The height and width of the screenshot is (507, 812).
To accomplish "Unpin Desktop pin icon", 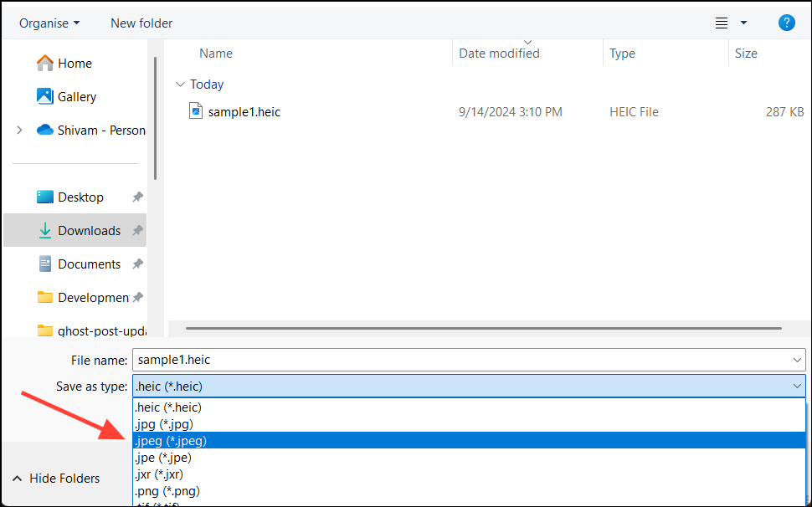I will point(137,197).
